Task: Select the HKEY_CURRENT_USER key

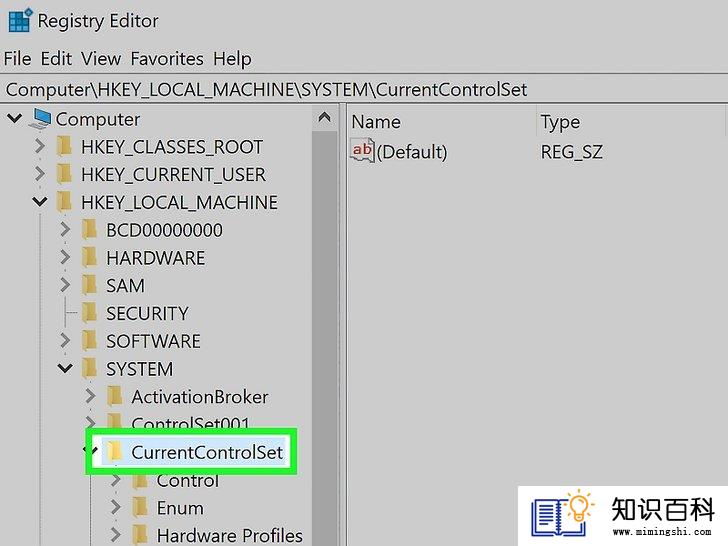Action: 173,175
